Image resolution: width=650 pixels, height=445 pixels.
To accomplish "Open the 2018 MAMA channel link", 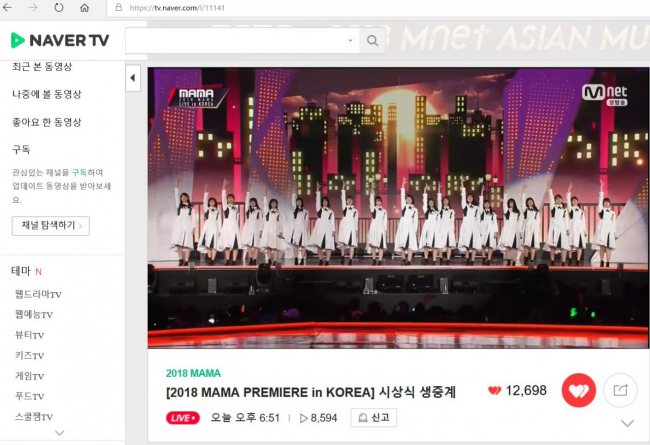I will (193, 373).
